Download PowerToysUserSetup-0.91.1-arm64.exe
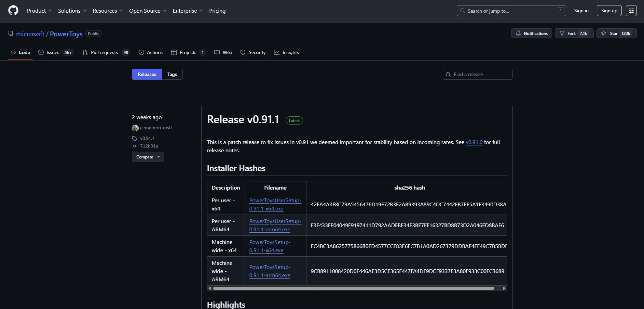 275,226
